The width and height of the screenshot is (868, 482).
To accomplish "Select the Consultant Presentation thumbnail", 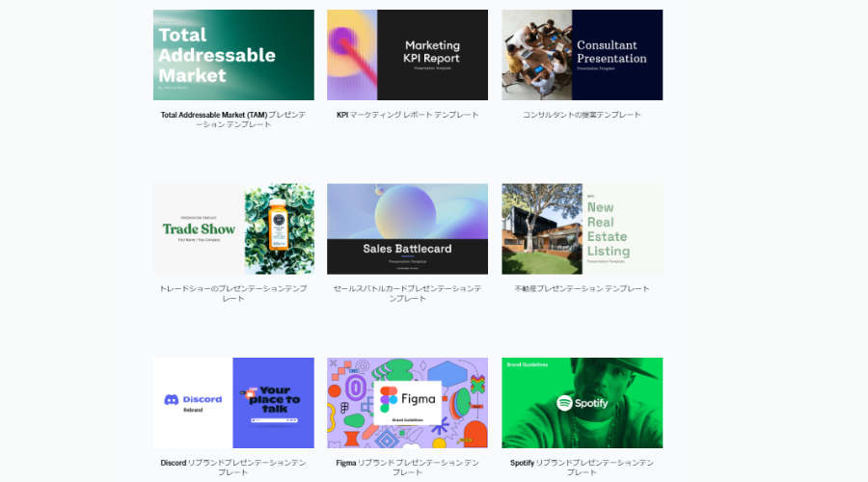I will click(x=582, y=55).
